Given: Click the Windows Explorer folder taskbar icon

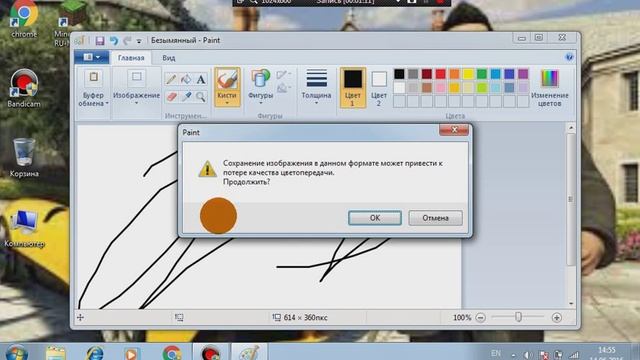Looking at the screenshot, I should click(x=56, y=353).
